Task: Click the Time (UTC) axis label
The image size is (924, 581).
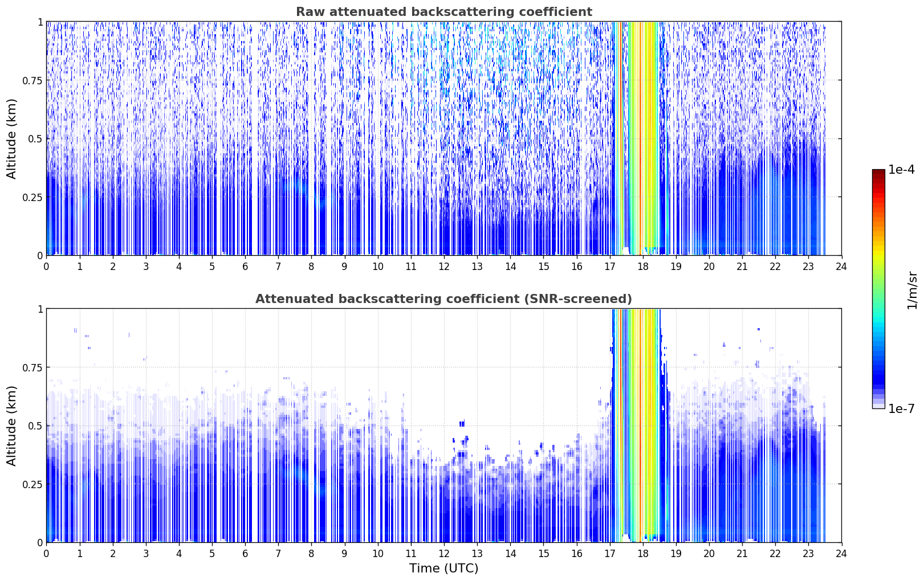Action: click(x=443, y=568)
